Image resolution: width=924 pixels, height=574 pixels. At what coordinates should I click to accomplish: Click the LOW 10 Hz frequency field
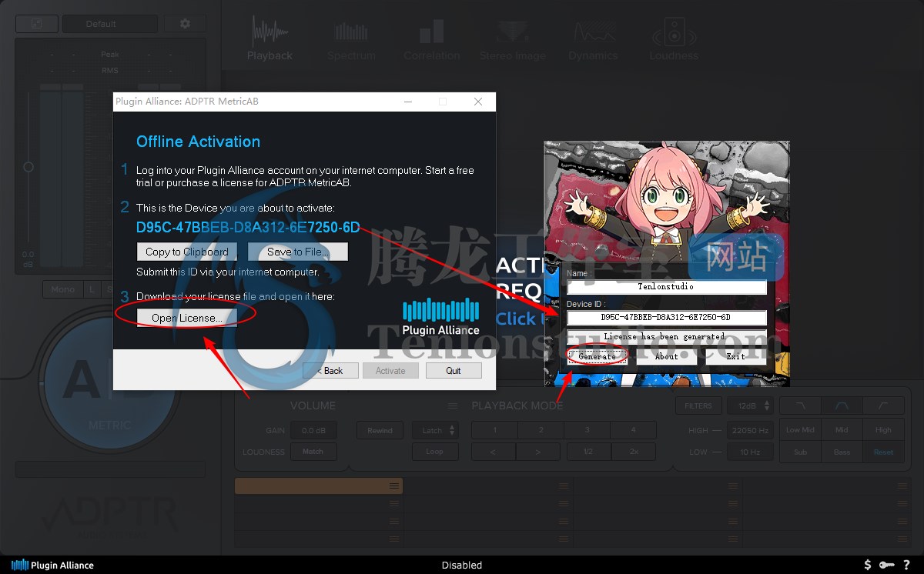click(x=752, y=452)
